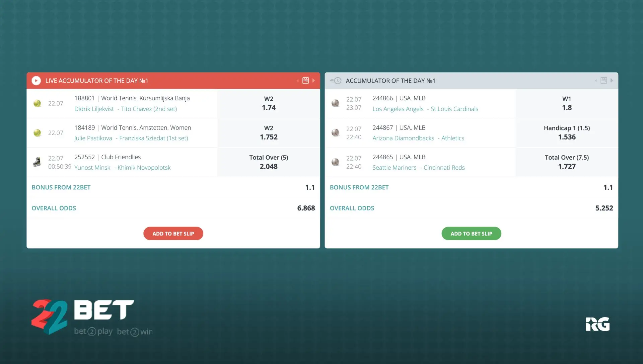Click "OVERALL ODDS" label in live accumulator card
This screenshot has height=364, width=643.
(x=54, y=208)
